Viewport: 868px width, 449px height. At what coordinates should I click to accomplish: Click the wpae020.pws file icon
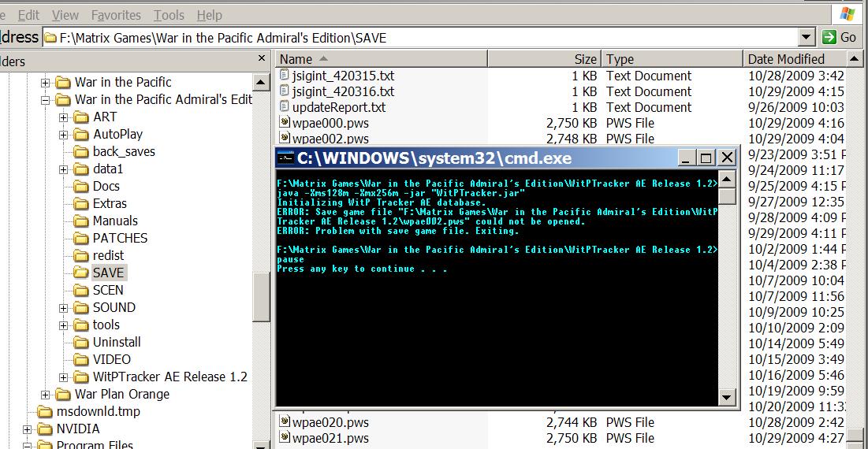285,422
